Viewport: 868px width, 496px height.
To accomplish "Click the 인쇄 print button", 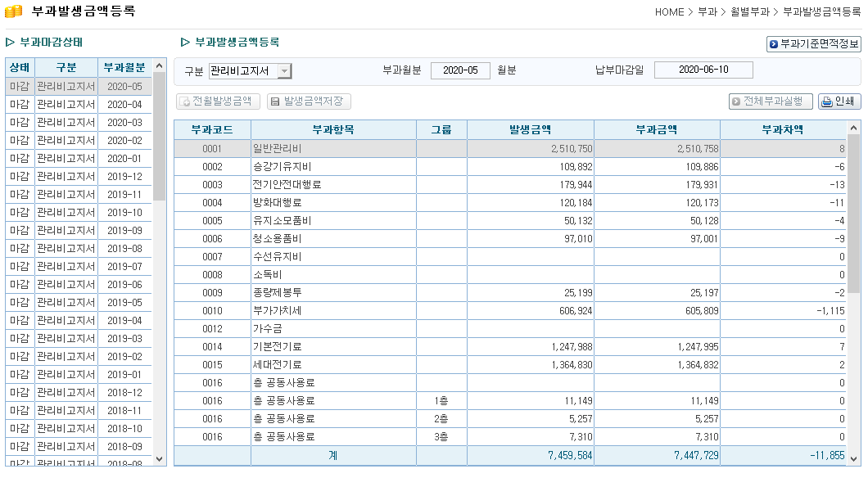I will pyautogui.click(x=839, y=101).
